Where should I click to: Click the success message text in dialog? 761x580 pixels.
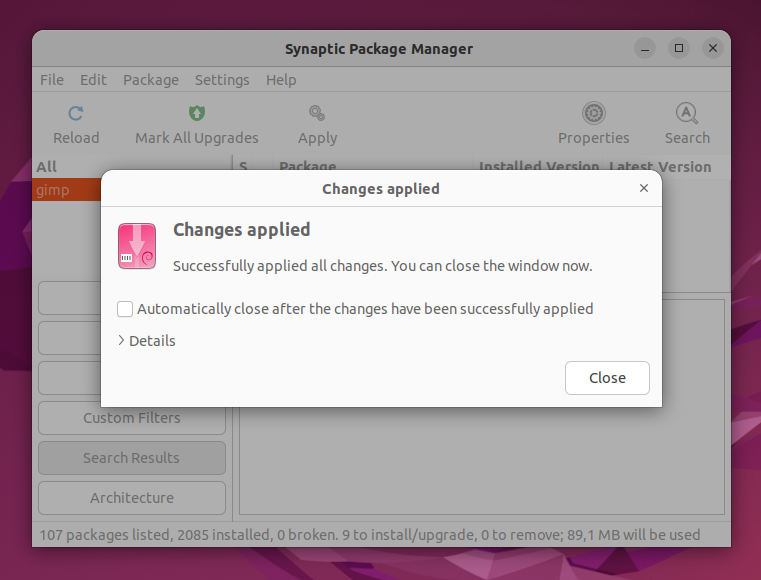tap(382, 266)
